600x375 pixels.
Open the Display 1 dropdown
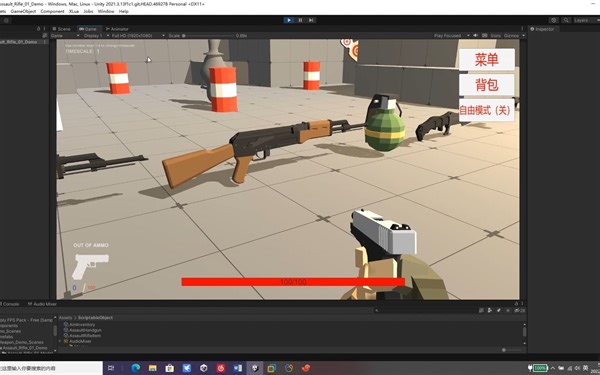click(x=95, y=36)
